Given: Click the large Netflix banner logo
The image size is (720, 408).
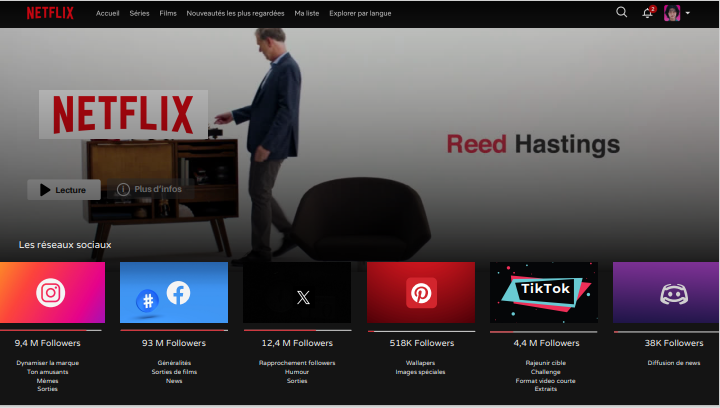Looking at the screenshot, I should point(123,114).
